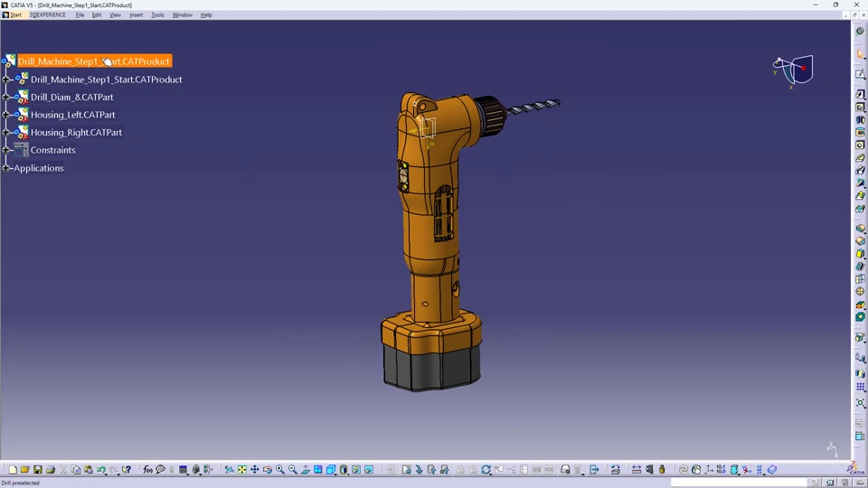Click the Create Multi-View icon

[x=318, y=470]
